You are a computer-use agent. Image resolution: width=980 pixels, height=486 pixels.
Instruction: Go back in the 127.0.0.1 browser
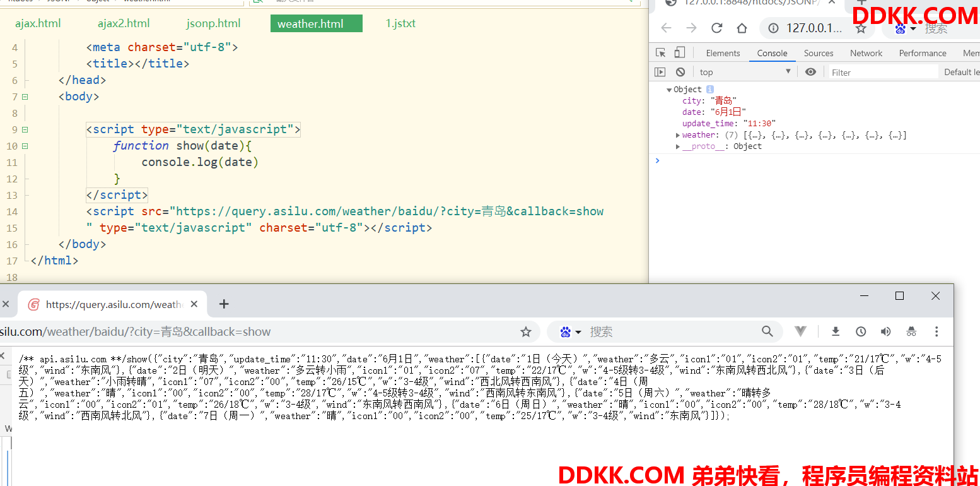point(666,28)
